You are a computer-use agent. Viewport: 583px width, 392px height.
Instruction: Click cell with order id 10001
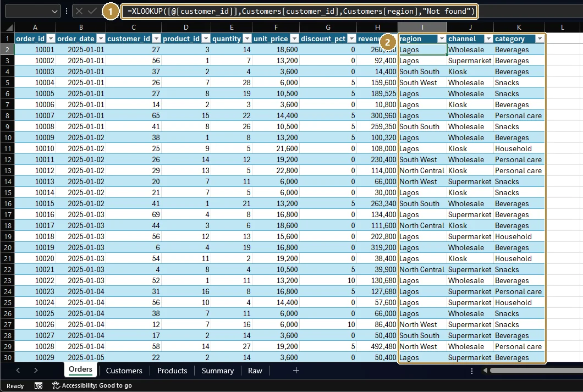pyautogui.click(x=35, y=49)
